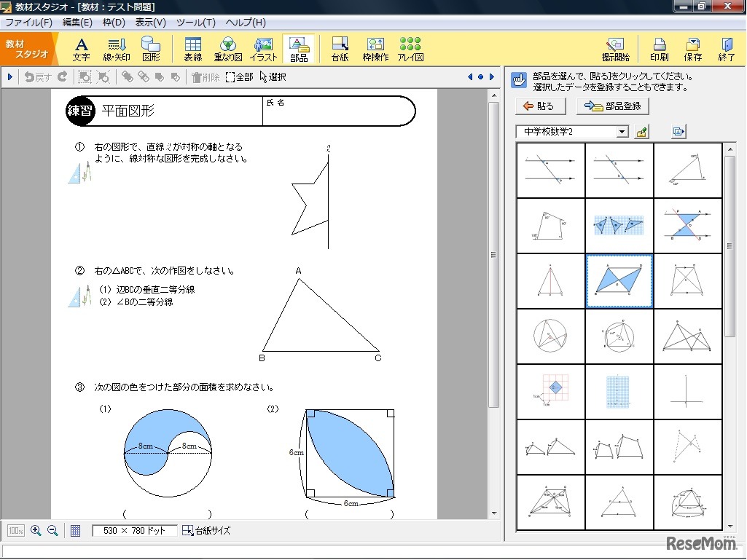Click the 530 × 780 ドット size field

[x=134, y=530]
